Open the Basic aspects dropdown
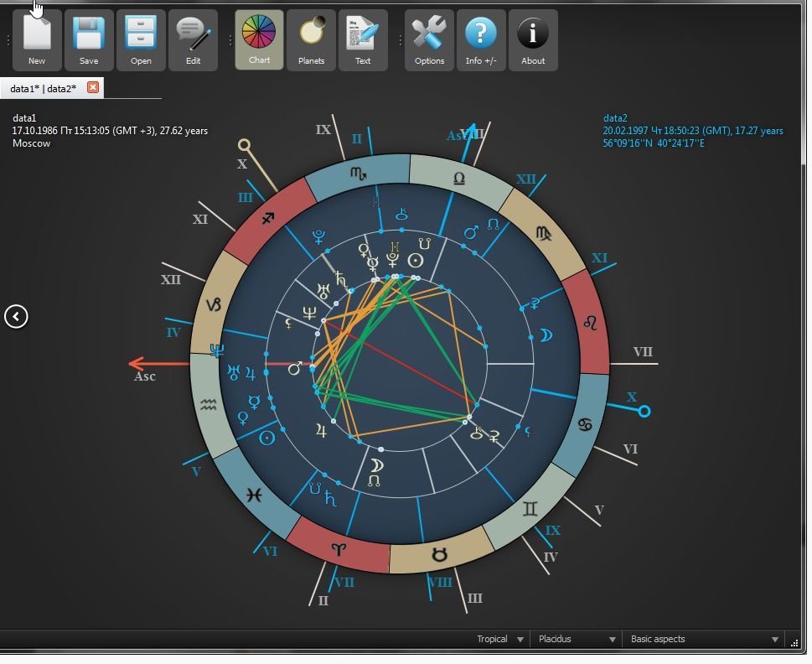The width and height of the screenshot is (812, 664). 704,641
